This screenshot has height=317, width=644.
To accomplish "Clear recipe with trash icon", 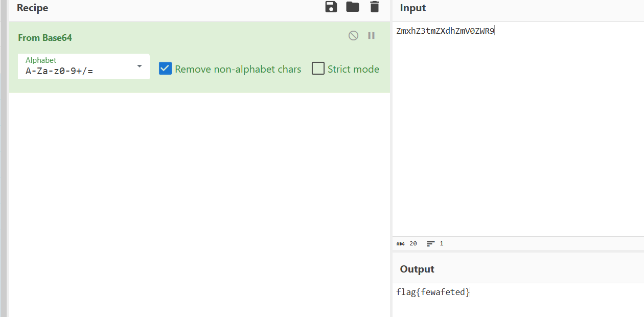I will (x=375, y=7).
